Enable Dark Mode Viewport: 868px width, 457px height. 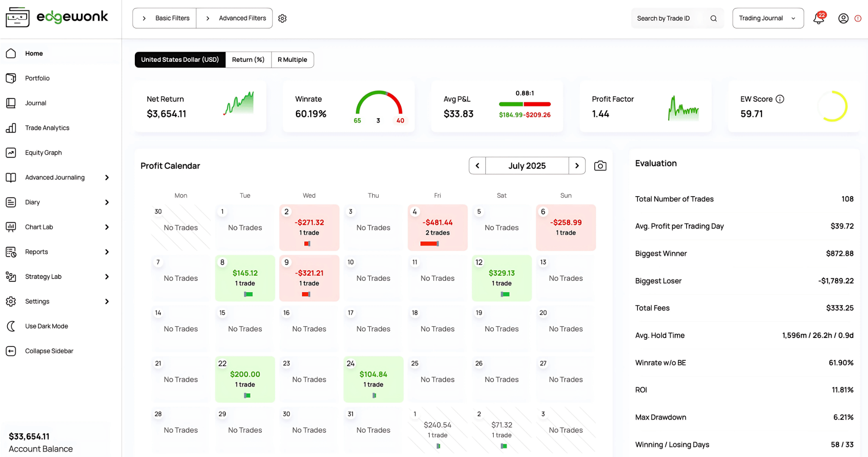(x=47, y=326)
